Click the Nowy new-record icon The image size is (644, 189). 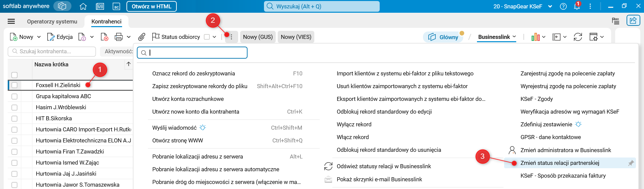click(13, 37)
